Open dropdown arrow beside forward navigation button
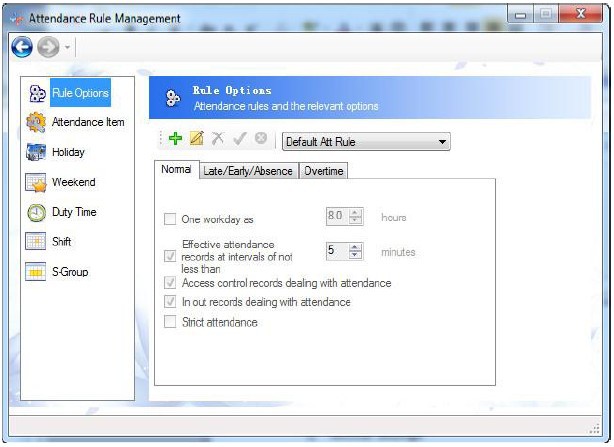The image size is (614, 447). 67,47
